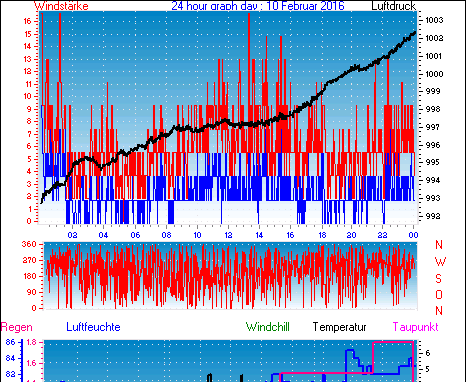Select the 86 humidity axis label

[10, 342]
